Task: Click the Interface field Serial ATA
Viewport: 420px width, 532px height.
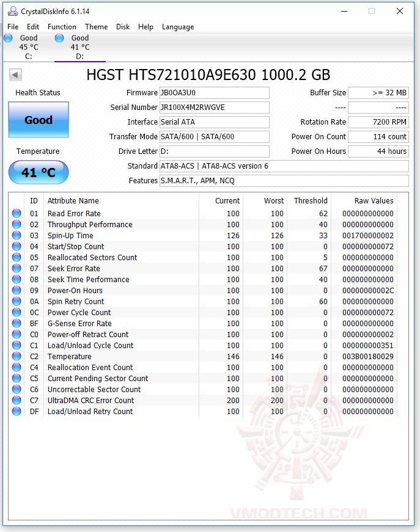Action: coord(215,122)
